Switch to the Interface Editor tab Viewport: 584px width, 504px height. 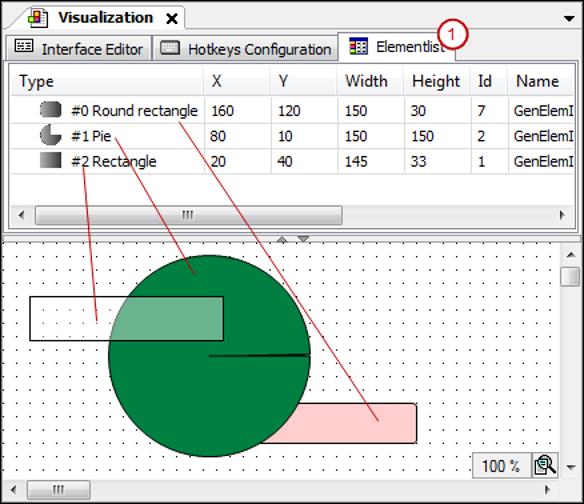coord(79,48)
